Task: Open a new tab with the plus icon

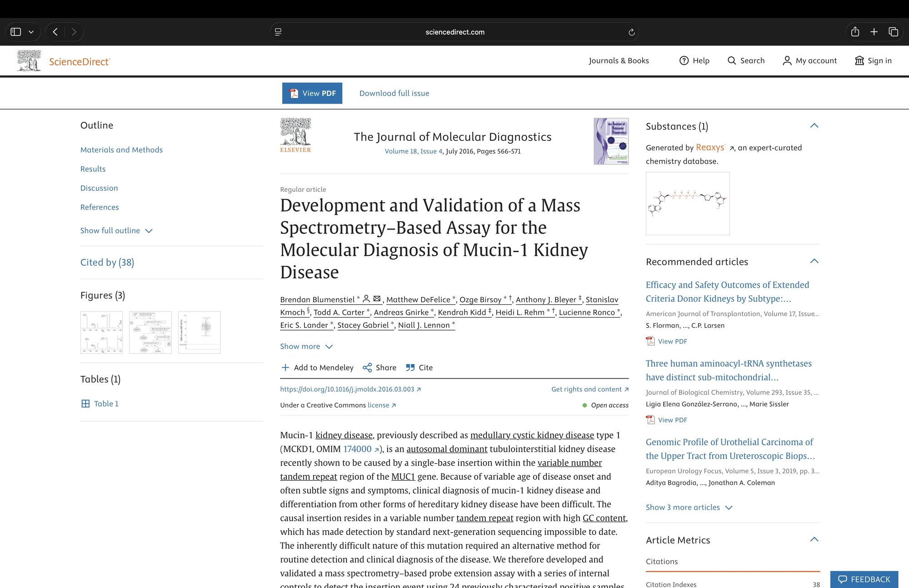Action: coord(874,32)
